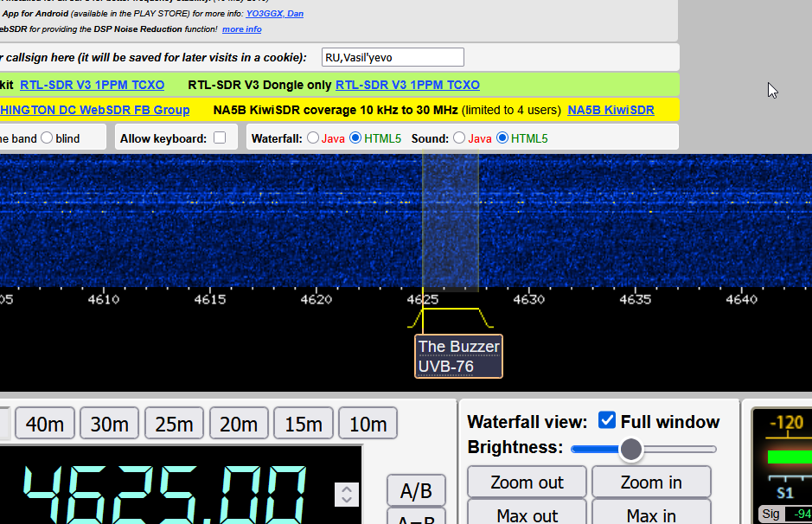
Task: Open the NA5B KiwiSDR link
Action: pyautogui.click(x=611, y=110)
